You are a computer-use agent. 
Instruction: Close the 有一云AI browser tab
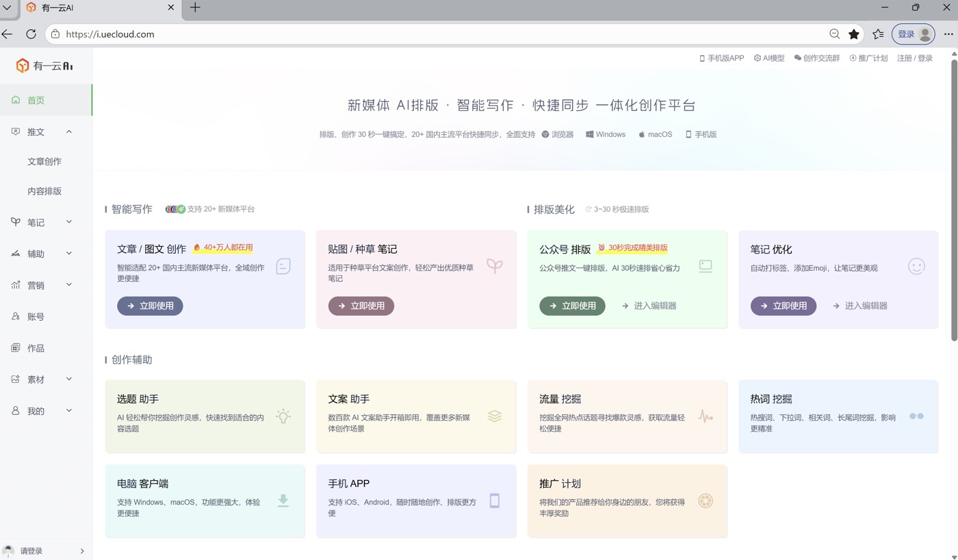click(171, 8)
